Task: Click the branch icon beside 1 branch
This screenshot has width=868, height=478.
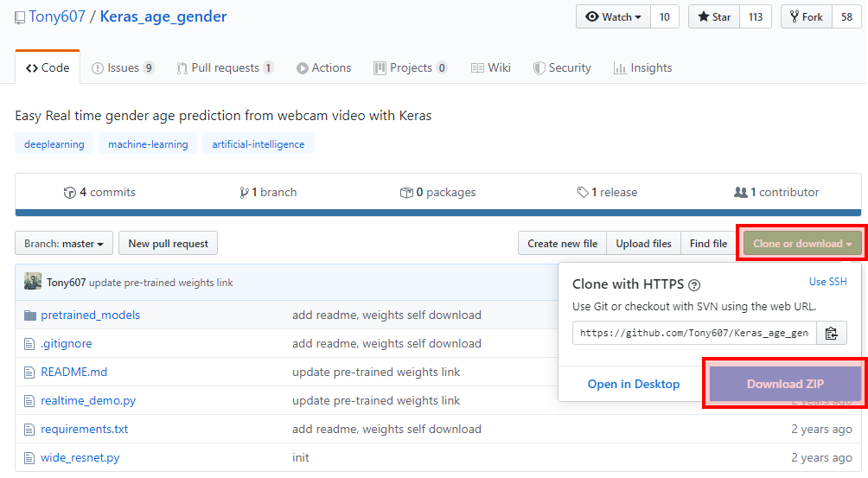Action: point(244,193)
